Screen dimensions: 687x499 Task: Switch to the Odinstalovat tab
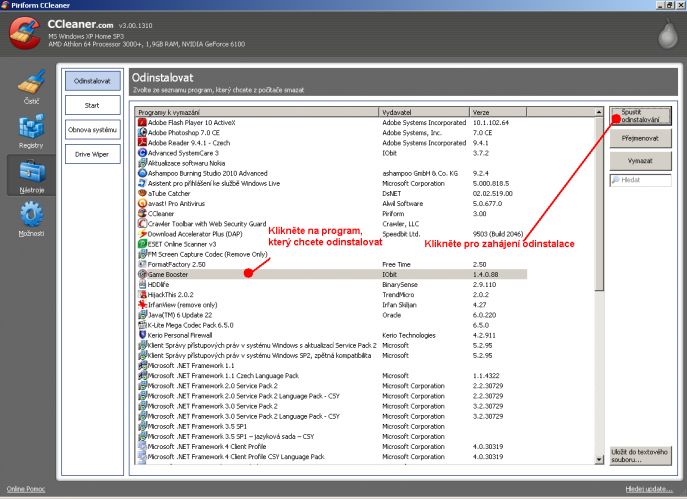92,81
